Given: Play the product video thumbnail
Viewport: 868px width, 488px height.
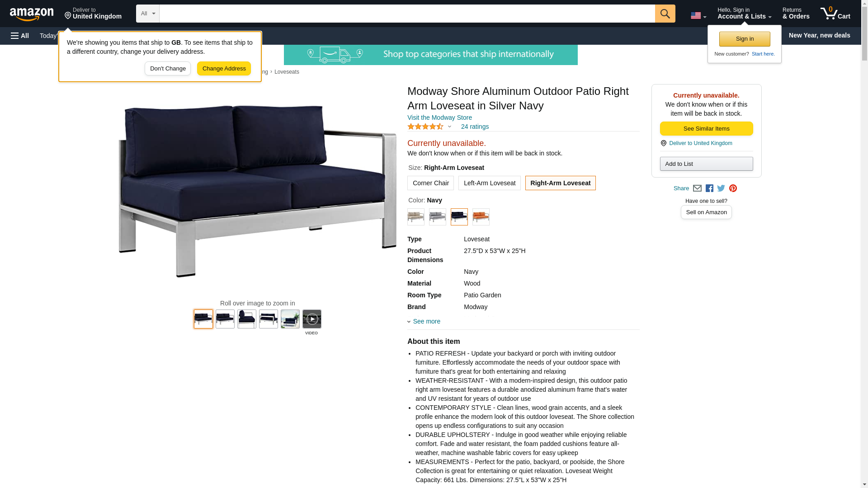Looking at the screenshot, I should tap(311, 319).
